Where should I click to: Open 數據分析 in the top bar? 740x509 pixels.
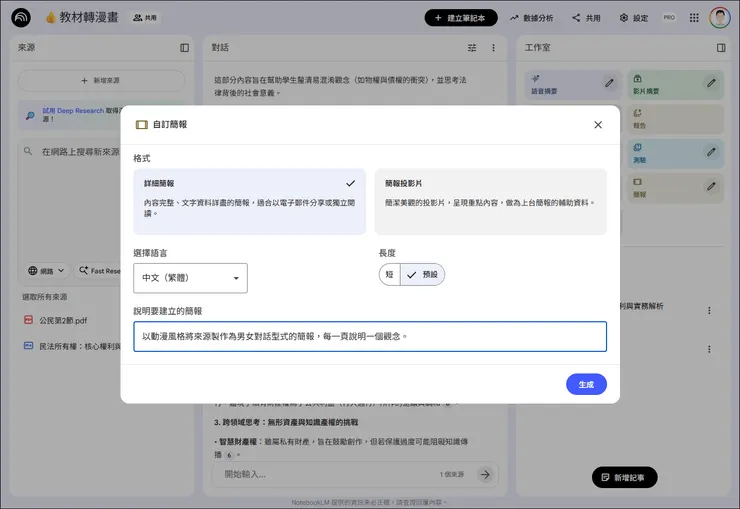(531, 18)
